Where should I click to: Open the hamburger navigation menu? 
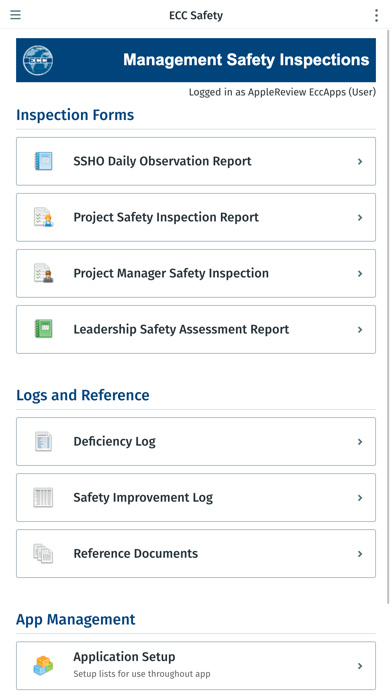pyautogui.click(x=16, y=15)
